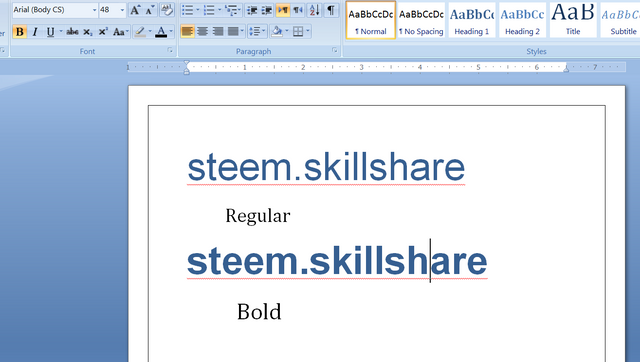Click the Clear Formatting icon
This screenshot has width=640, height=362.
click(x=167, y=10)
